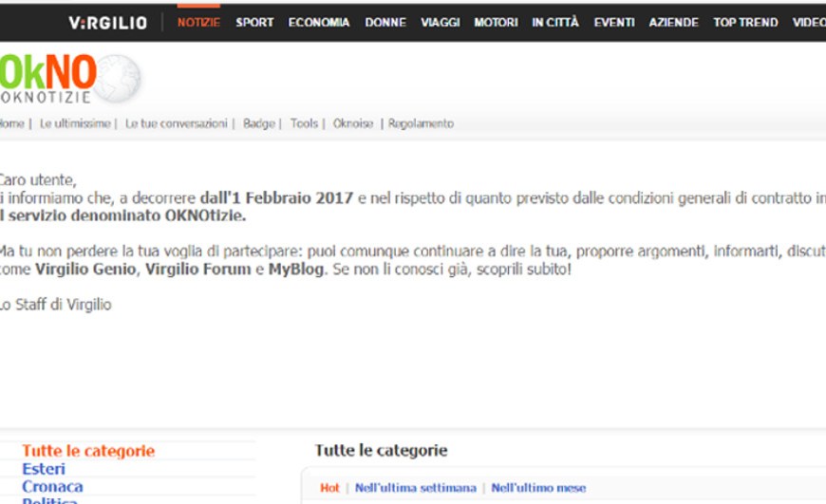
Task: Navigate to the MOTORI section
Action: pyautogui.click(x=496, y=22)
